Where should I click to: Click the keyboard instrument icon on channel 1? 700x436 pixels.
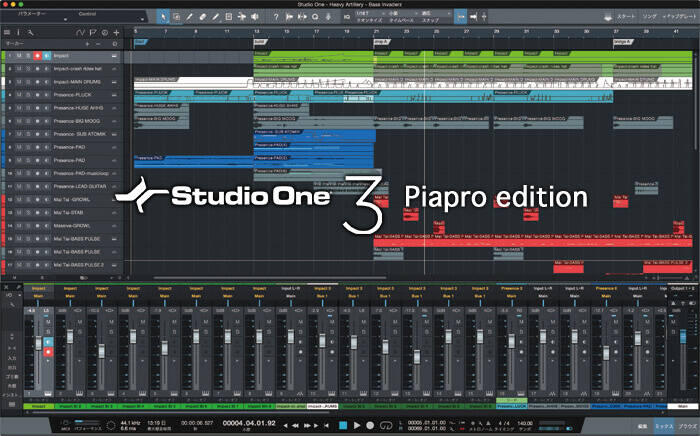tap(48, 393)
